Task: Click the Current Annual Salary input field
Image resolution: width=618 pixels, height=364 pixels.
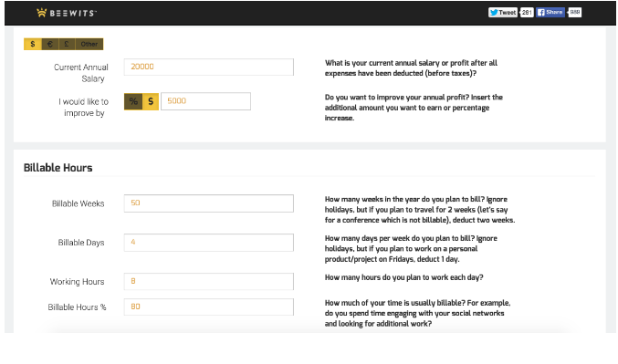Action: (x=208, y=67)
